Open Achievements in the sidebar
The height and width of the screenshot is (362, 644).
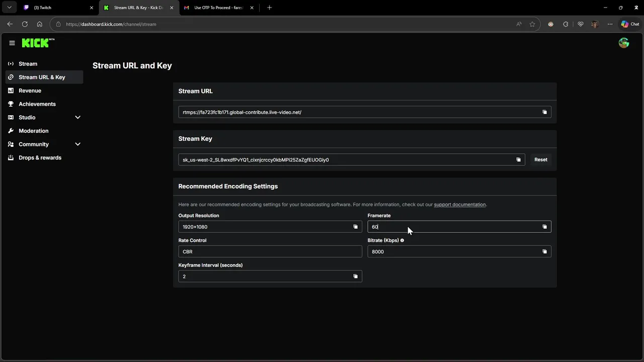tap(37, 104)
